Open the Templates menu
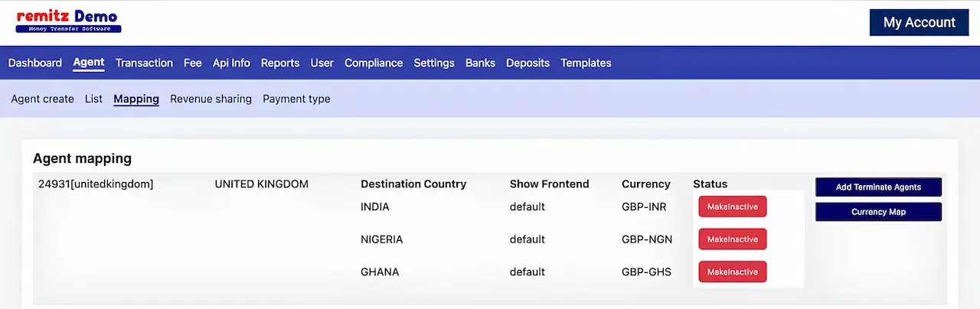Screen dimensions: 980x309 [x=586, y=63]
